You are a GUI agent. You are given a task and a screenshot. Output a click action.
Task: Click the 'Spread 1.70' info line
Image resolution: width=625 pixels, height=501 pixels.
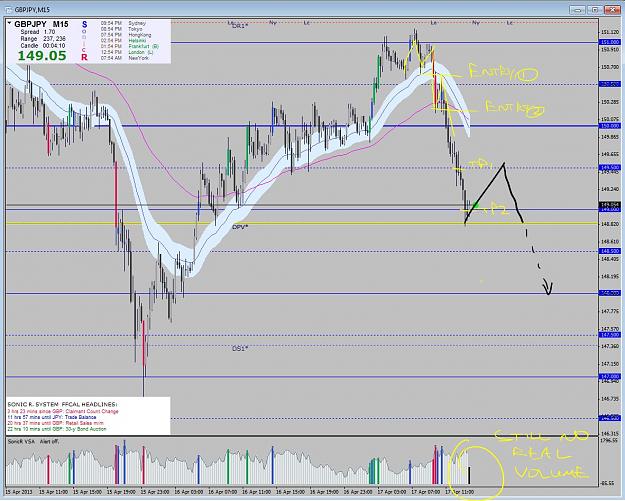click(x=38, y=32)
